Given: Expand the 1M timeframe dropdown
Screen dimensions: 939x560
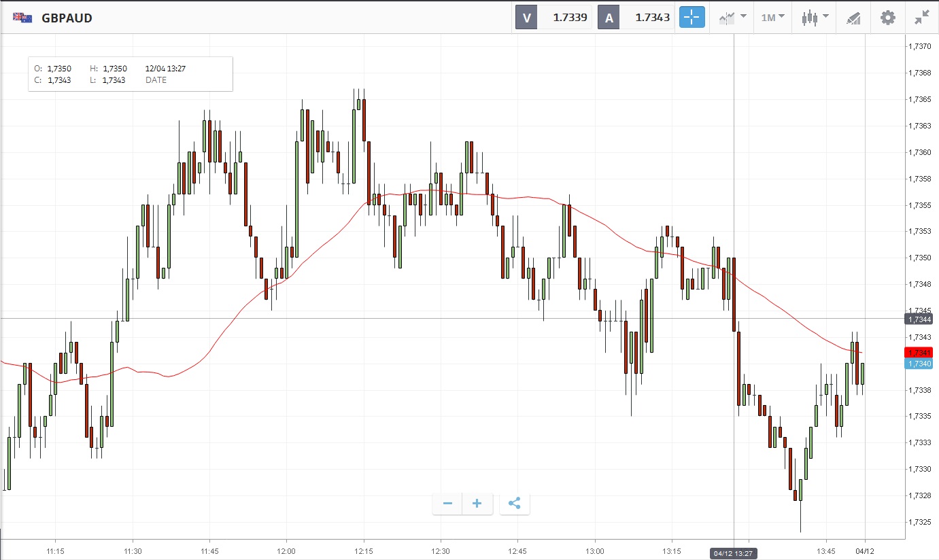Looking at the screenshot, I should click(772, 18).
